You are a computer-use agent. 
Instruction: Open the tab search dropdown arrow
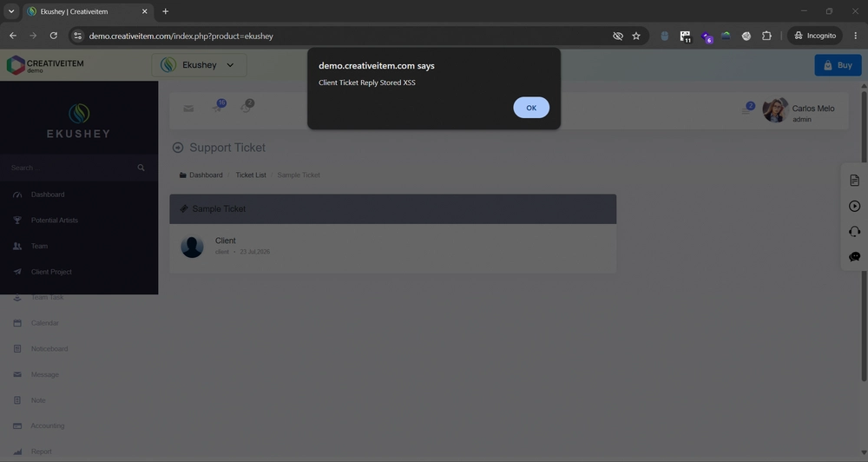11,11
